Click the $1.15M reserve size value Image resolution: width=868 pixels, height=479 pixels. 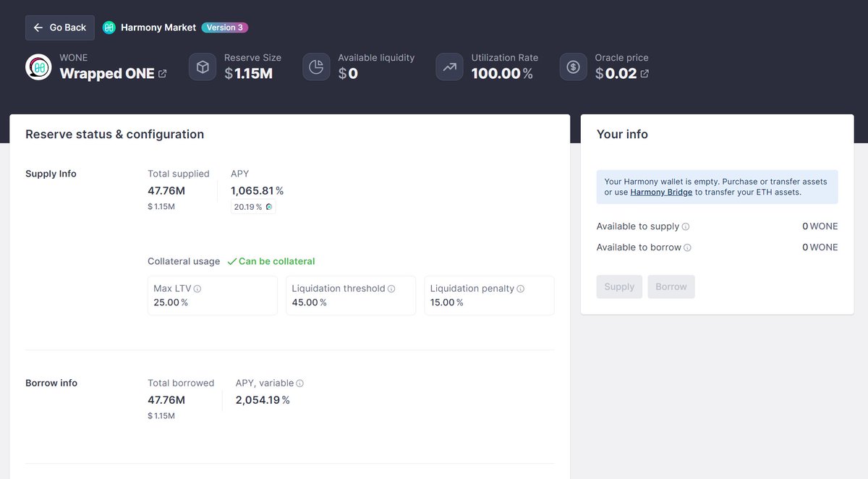pos(248,73)
